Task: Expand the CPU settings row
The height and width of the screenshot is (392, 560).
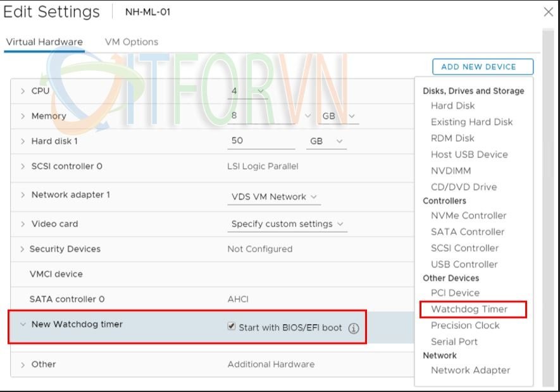Action: [x=23, y=91]
